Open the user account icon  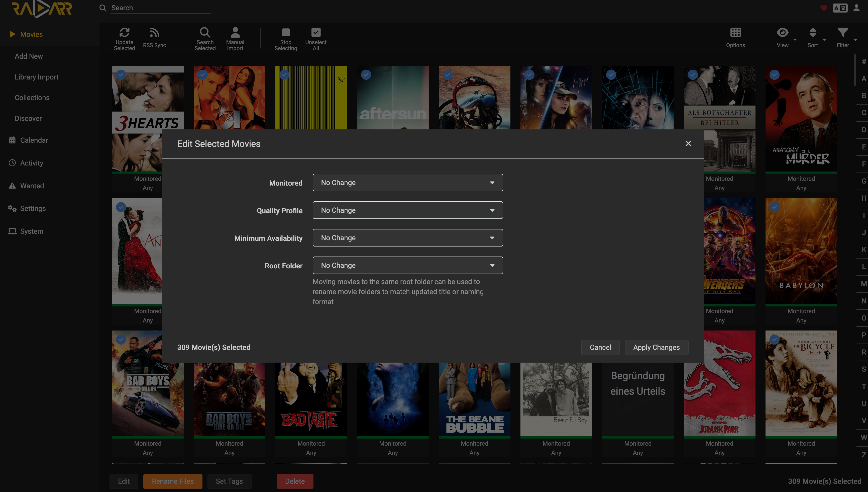pos(856,8)
